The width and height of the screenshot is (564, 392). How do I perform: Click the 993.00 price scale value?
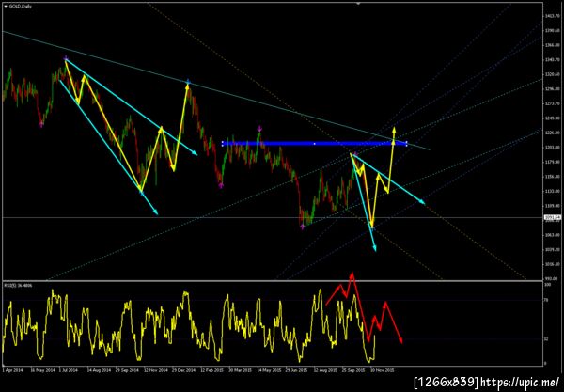coord(552,278)
